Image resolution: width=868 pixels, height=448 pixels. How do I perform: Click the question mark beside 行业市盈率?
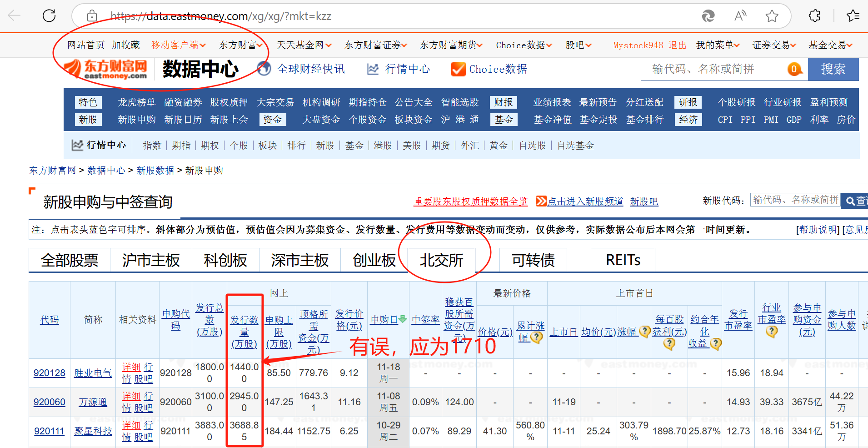pos(771,332)
